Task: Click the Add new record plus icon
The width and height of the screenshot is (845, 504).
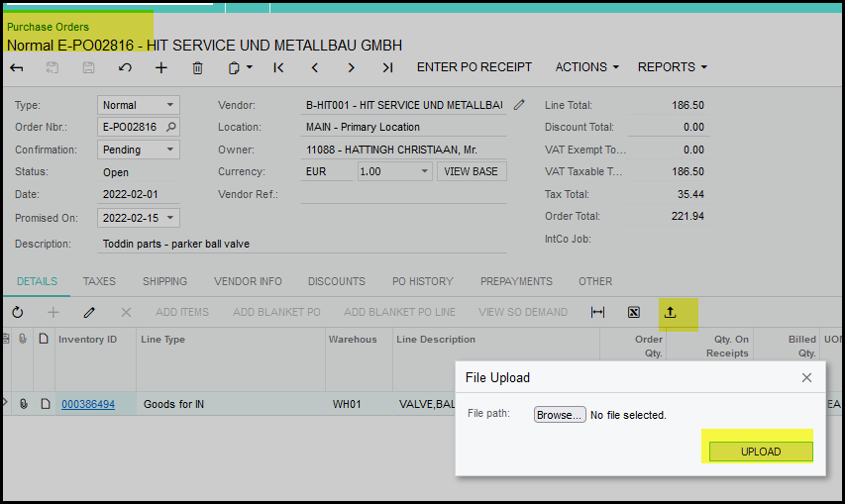Action: pyautogui.click(x=161, y=67)
